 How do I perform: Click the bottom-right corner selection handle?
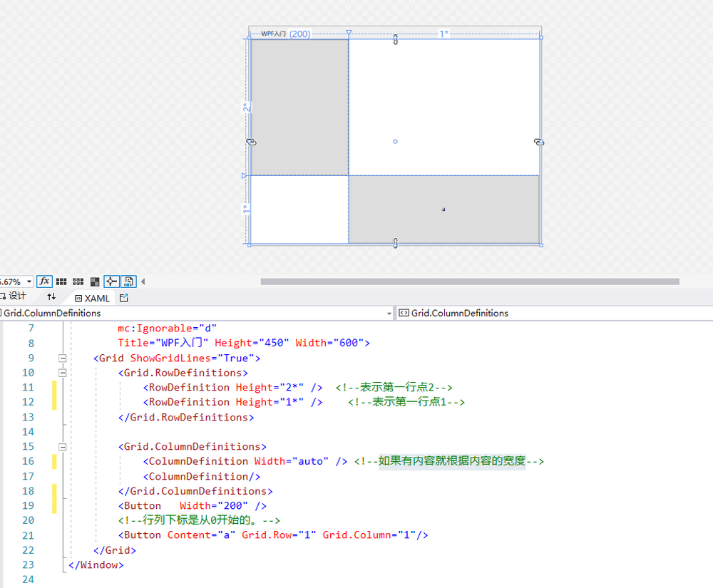coord(540,245)
